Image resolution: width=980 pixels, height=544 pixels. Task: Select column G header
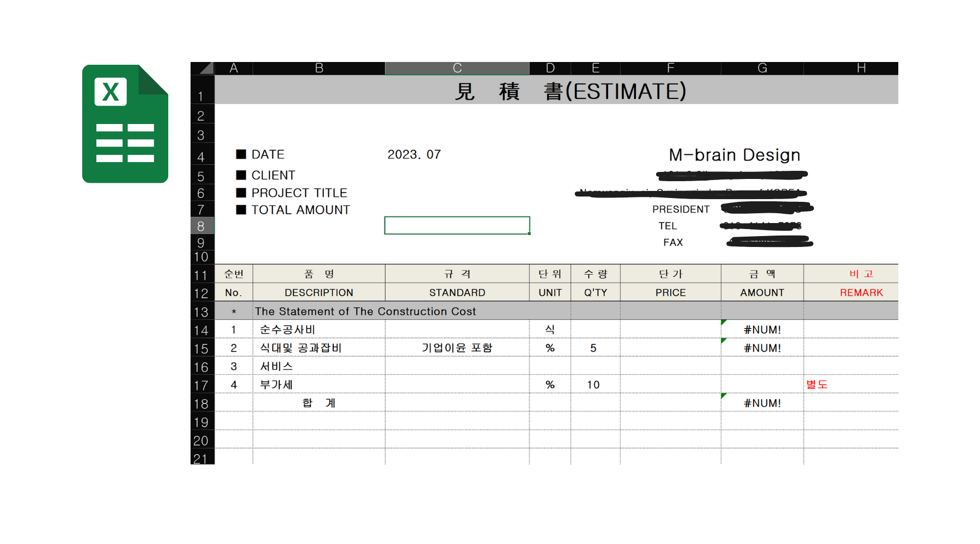[x=762, y=68]
